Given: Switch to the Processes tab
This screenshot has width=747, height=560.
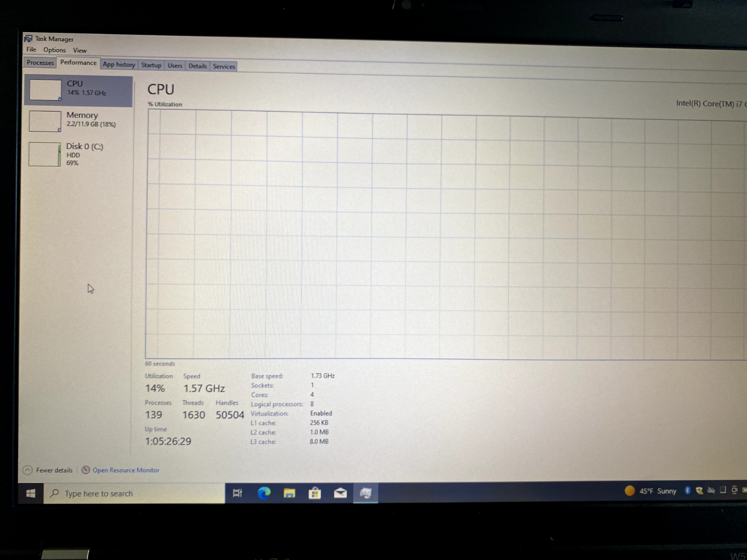Looking at the screenshot, I should 40,63.
